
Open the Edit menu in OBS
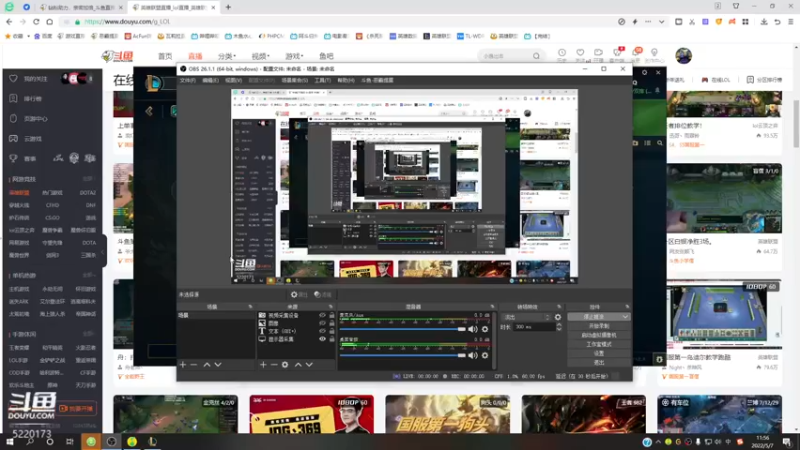(x=210, y=80)
